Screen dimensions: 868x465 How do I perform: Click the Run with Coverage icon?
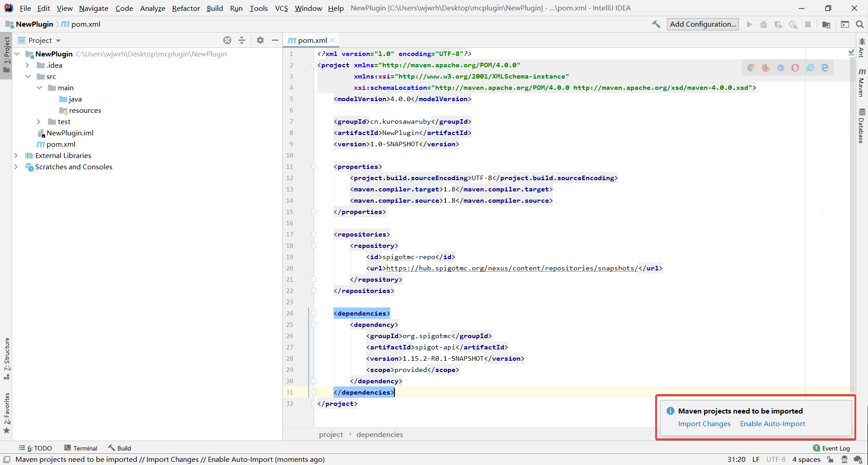[778, 24]
